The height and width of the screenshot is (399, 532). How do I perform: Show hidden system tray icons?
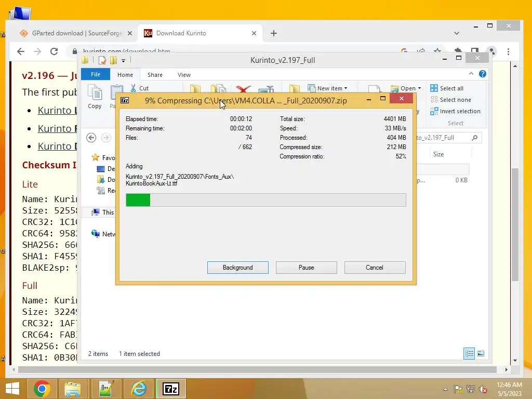click(x=445, y=389)
